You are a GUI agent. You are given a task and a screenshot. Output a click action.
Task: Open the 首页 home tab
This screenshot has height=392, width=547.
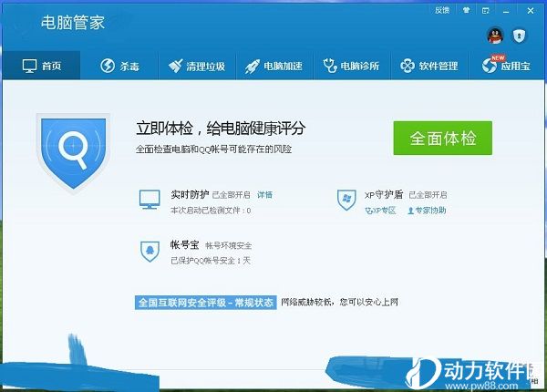tap(42, 66)
